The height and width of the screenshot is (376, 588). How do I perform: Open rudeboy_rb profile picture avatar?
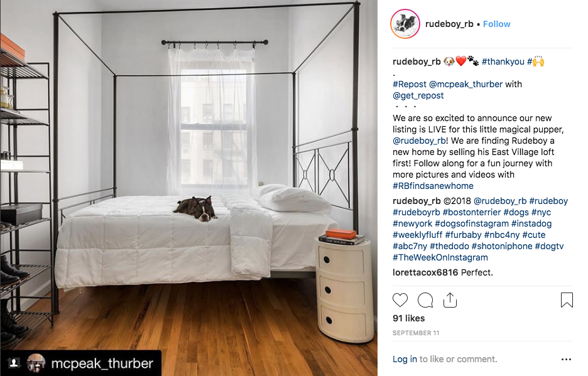point(405,24)
